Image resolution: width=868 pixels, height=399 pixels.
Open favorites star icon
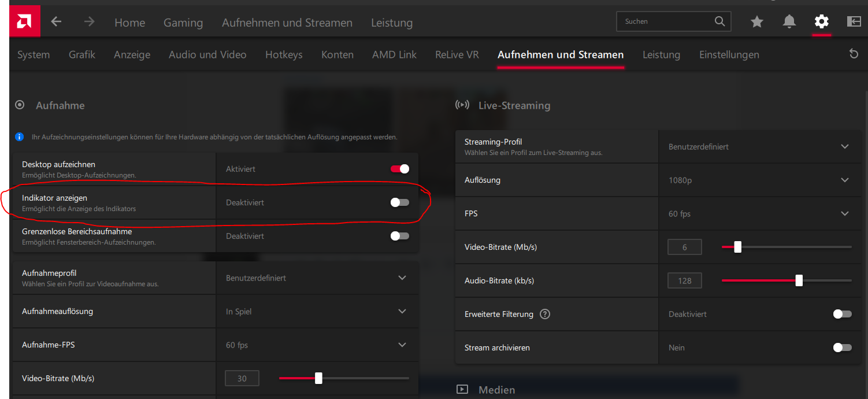(x=757, y=22)
